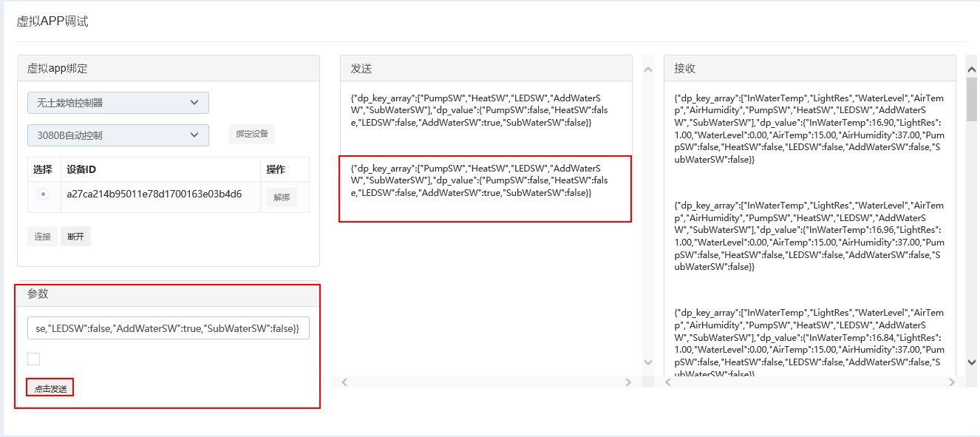Click left scroll arrow under 接收 panel
The height and width of the screenshot is (437, 980).
click(668, 382)
